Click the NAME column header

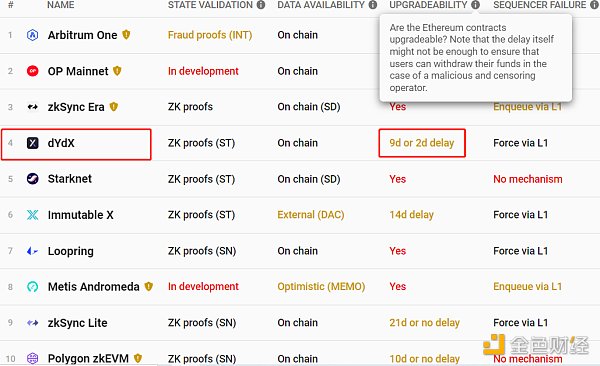coord(61,5)
